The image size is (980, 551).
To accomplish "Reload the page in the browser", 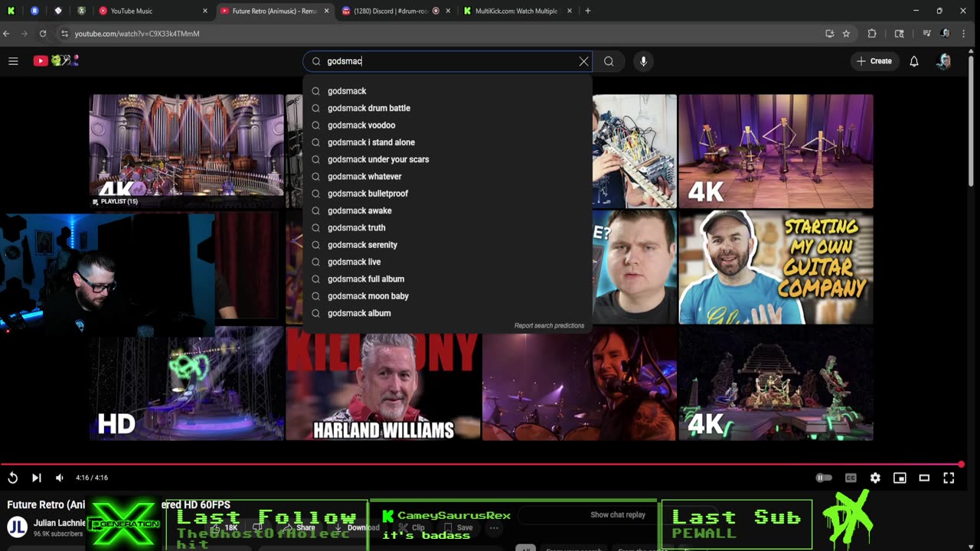I will [x=43, y=34].
